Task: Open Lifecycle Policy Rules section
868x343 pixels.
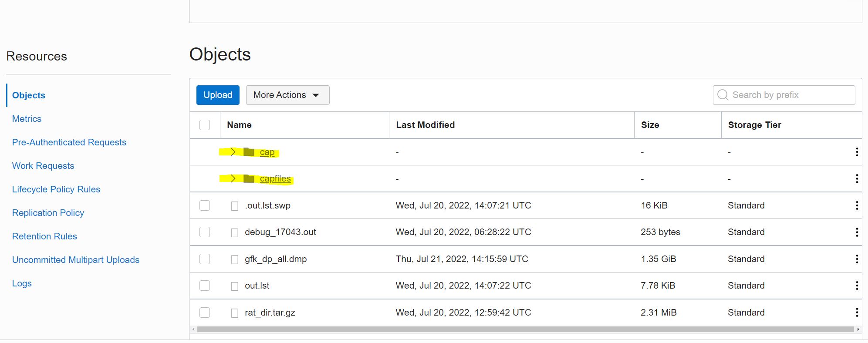Action: (56, 189)
